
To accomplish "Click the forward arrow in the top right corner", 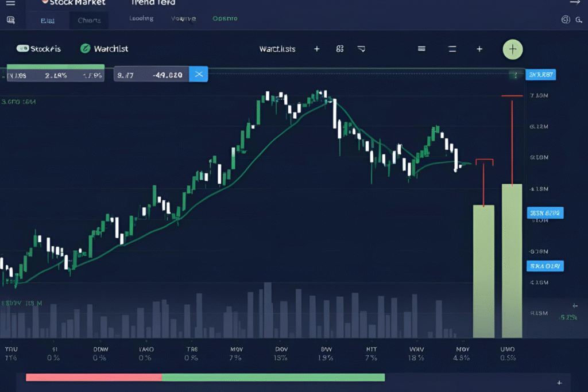I will pos(574,3).
